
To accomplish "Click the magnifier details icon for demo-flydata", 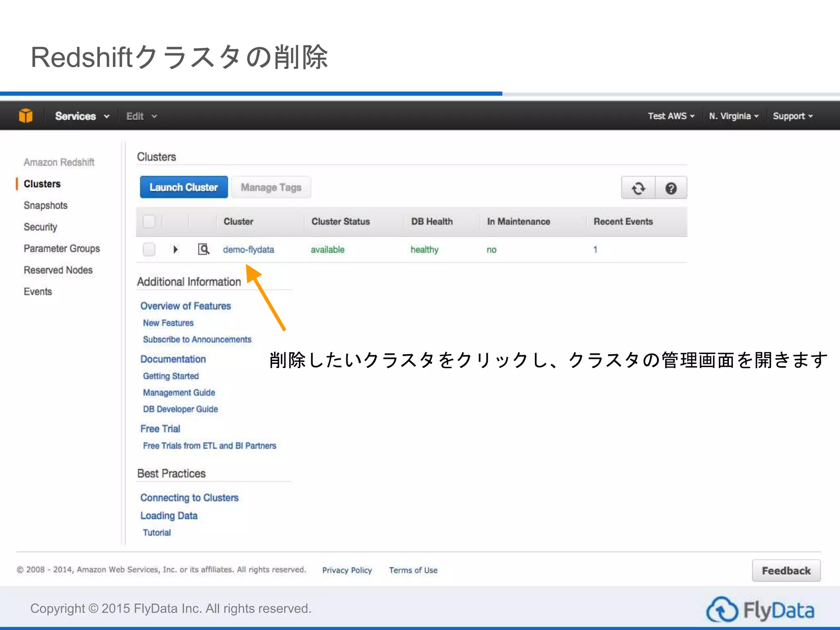I will pyautogui.click(x=203, y=249).
